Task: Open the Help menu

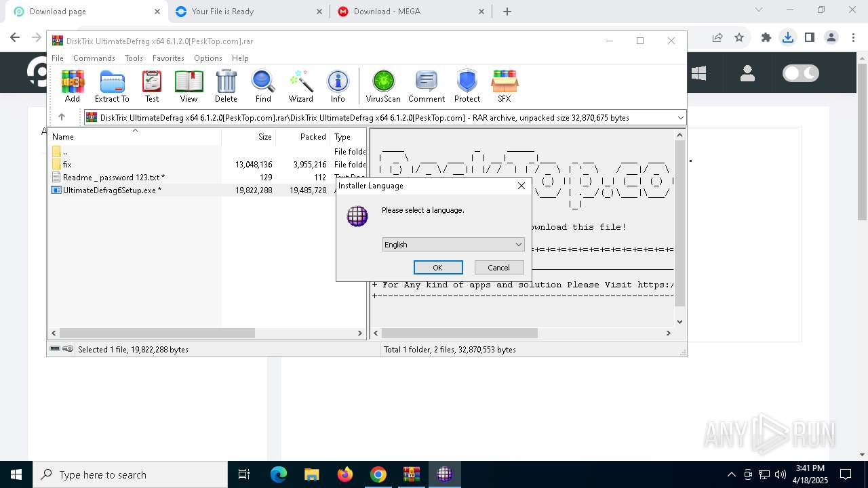Action: click(x=240, y=58)
